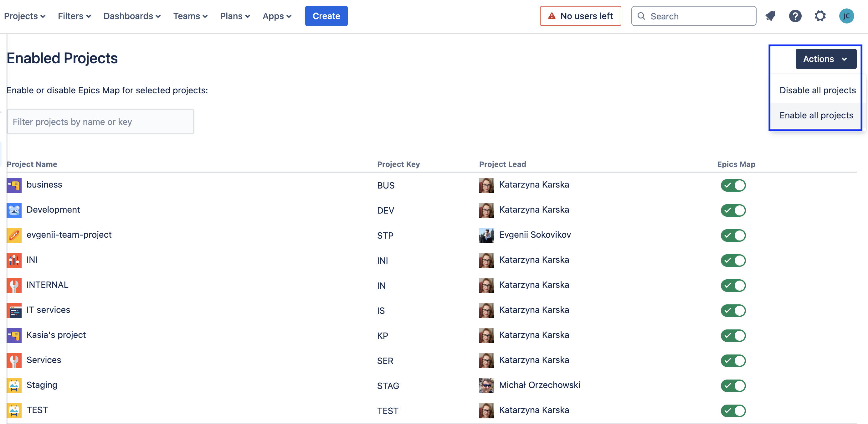The width and height of the screenshot is (868, 424).
Task: Click the INI project sliders icon
Action: (14, 260)
